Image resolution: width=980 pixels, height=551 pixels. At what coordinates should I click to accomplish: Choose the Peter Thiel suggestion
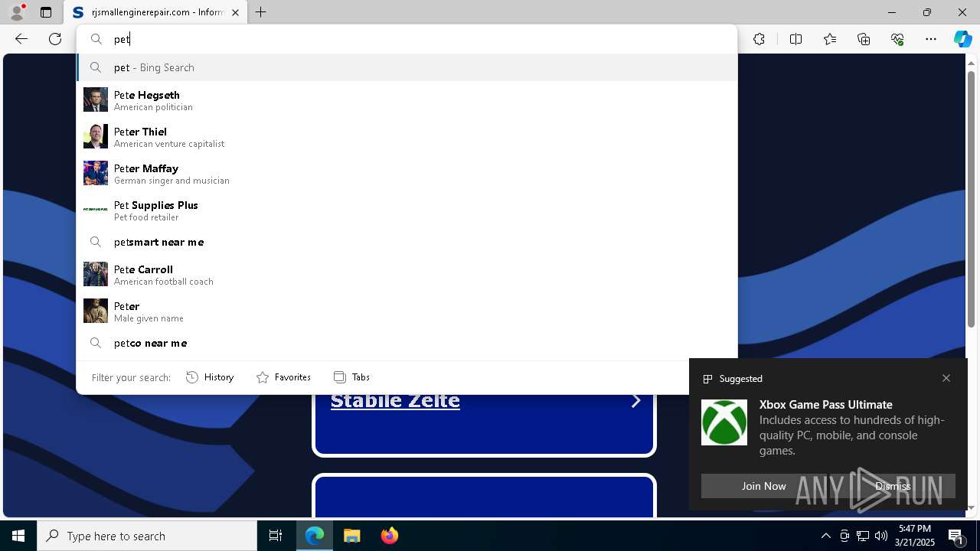(x=407, y=136)
